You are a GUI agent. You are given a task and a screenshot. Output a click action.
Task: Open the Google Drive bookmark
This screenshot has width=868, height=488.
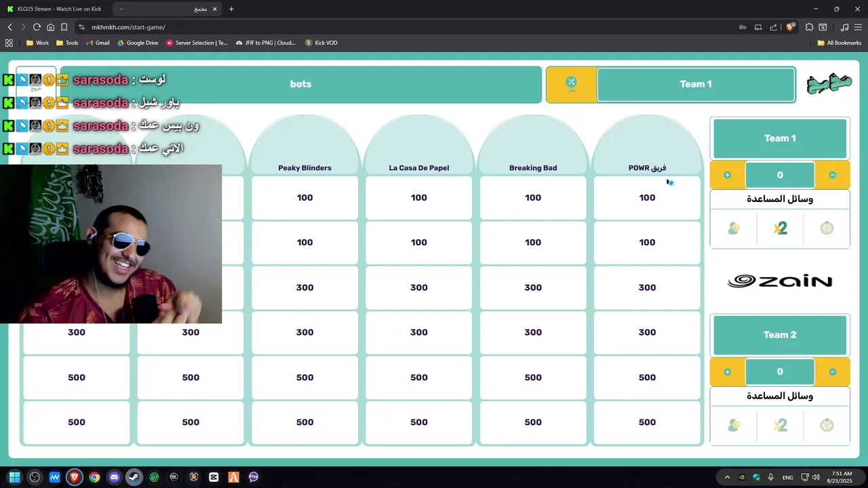(x=138, y=43)
